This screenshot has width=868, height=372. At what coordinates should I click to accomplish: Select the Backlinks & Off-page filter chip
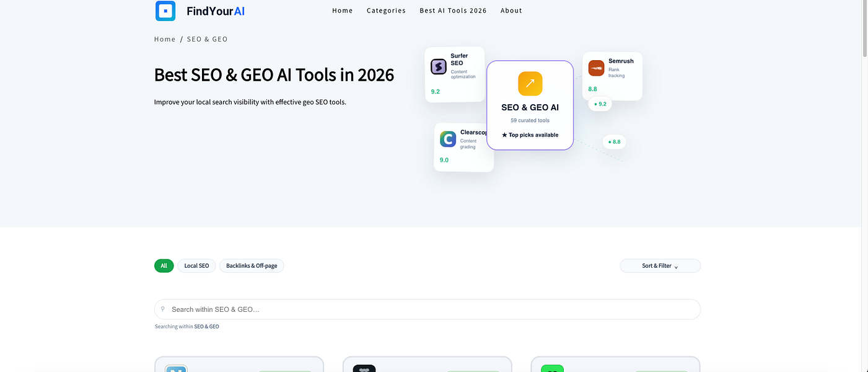tap(252, 266)
